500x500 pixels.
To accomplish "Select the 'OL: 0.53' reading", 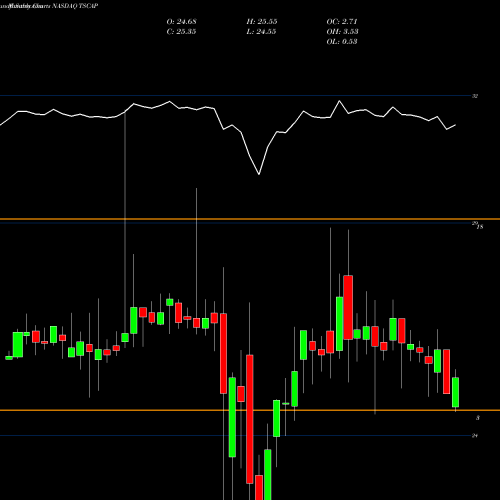I will pos(342,42).
